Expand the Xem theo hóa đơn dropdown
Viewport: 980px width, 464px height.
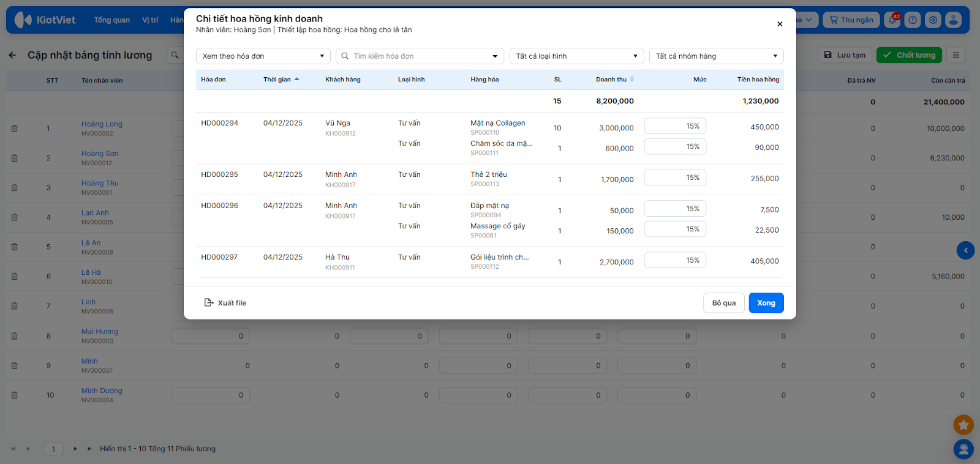(263, 56)
